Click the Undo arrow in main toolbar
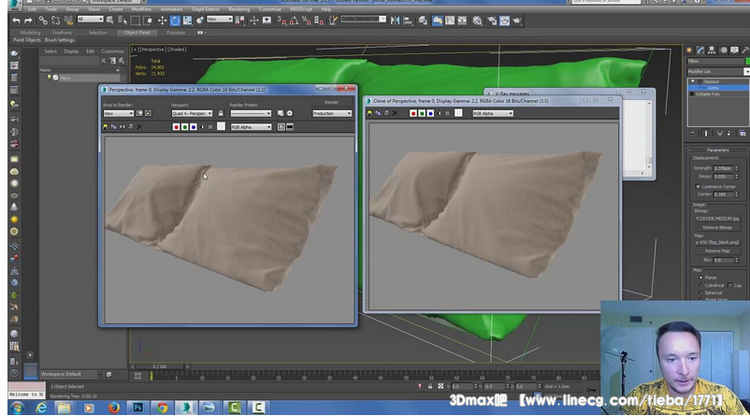The height and width of the screenshot is (416, 750). [15, 20]
